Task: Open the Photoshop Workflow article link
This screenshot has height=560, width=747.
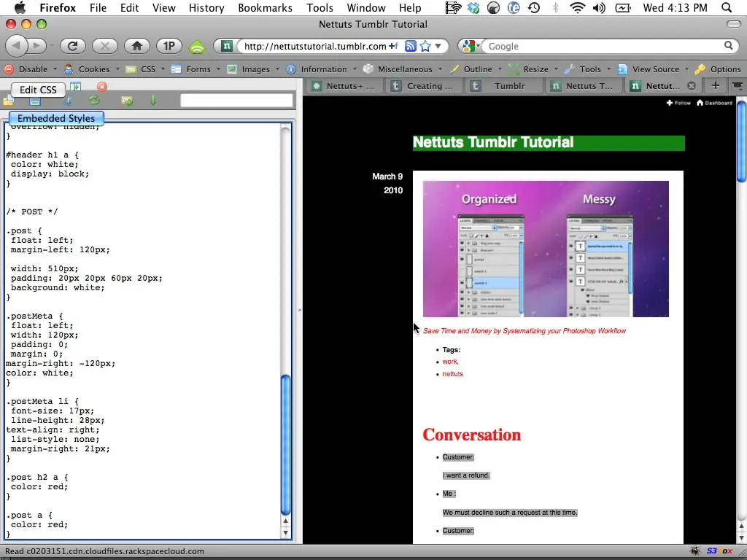Action: tap(525, 331)
